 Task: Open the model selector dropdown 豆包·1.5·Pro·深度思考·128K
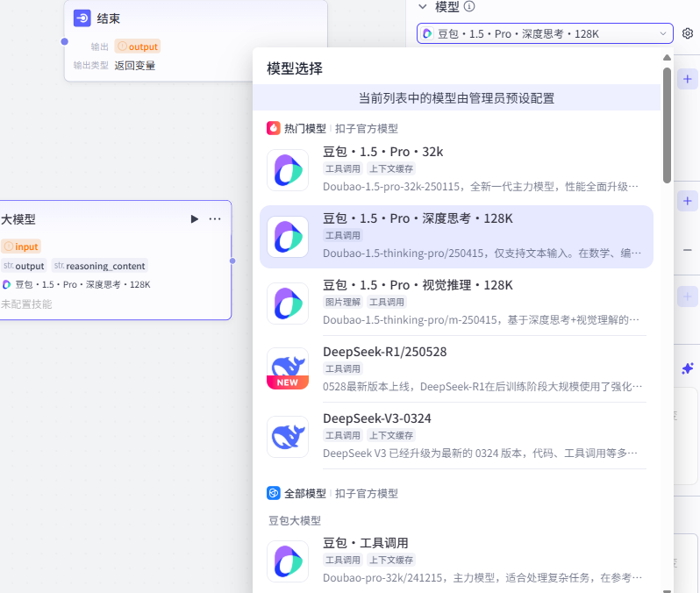pyautogui.click(x=545, y=33)
